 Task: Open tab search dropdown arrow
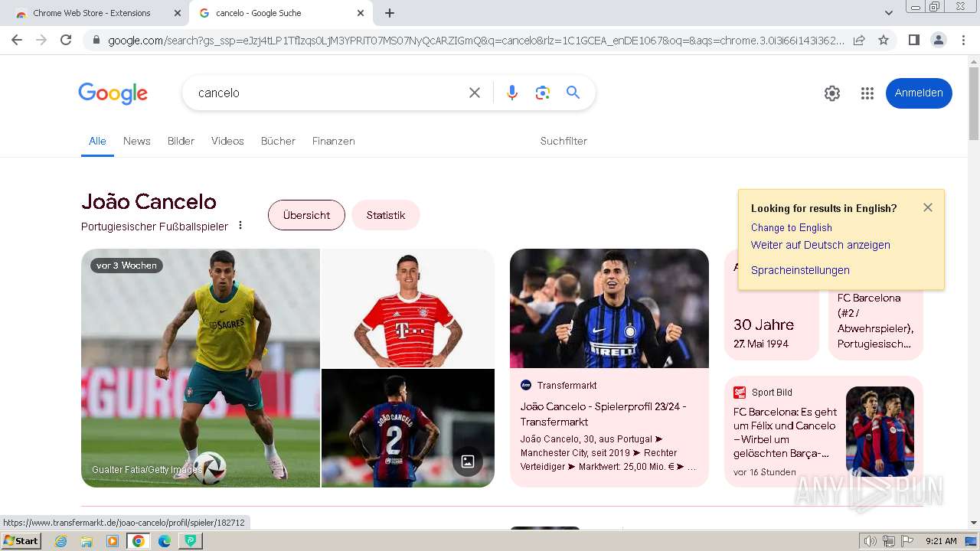point(888,13)
